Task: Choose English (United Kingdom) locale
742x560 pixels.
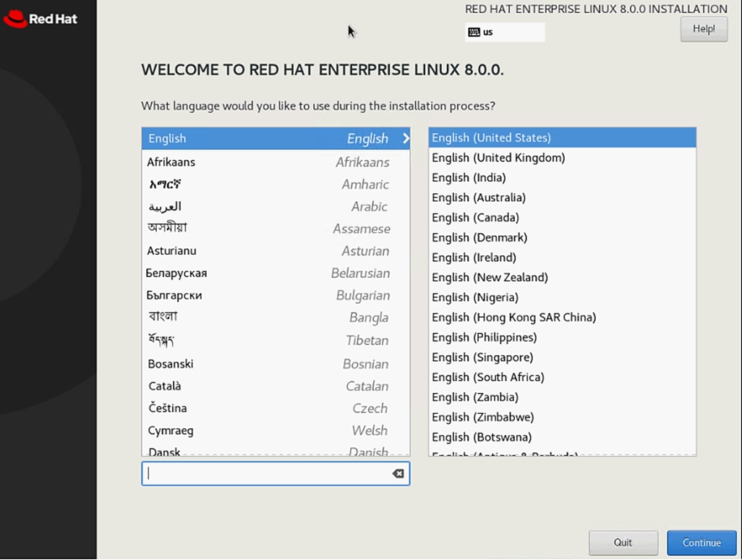Action: click(562, 158)
